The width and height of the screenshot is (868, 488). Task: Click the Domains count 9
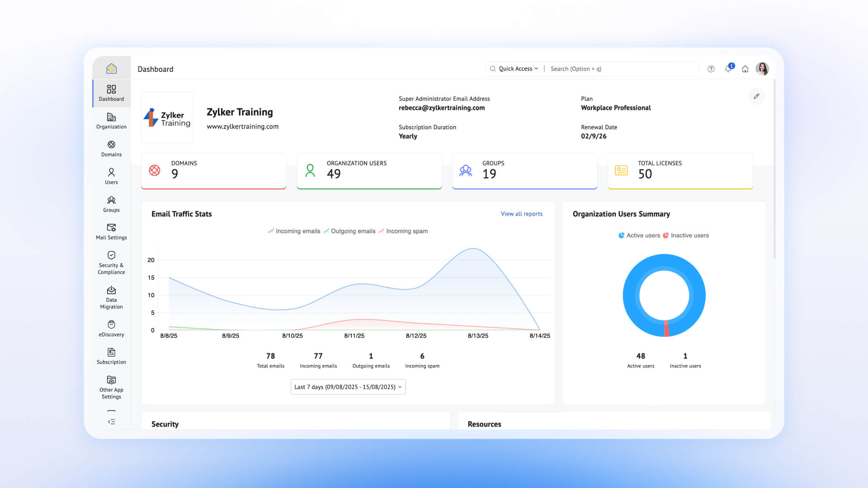tap(175, 174)
